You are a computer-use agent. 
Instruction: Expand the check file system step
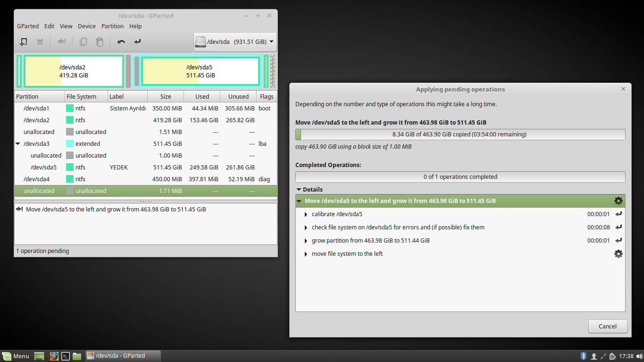(306, 227)
